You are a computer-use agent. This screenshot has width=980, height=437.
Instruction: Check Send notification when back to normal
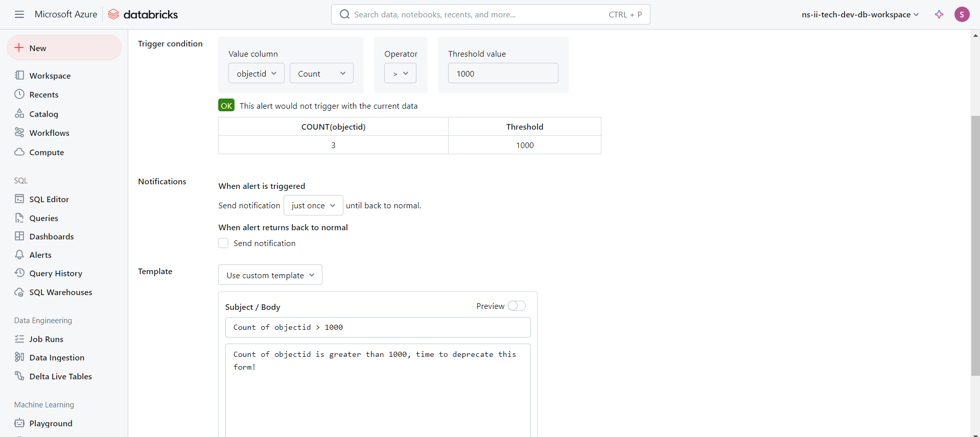[223, 243]
